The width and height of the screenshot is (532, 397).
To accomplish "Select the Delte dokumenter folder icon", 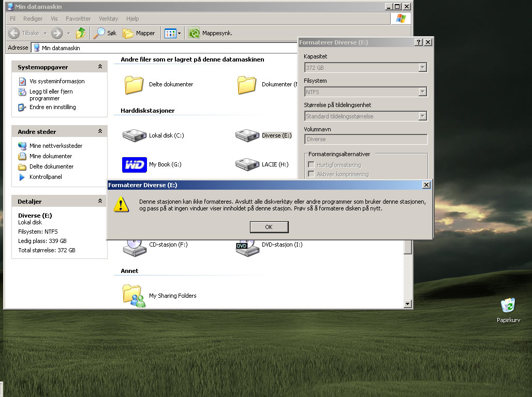I will tap(134, 84).
